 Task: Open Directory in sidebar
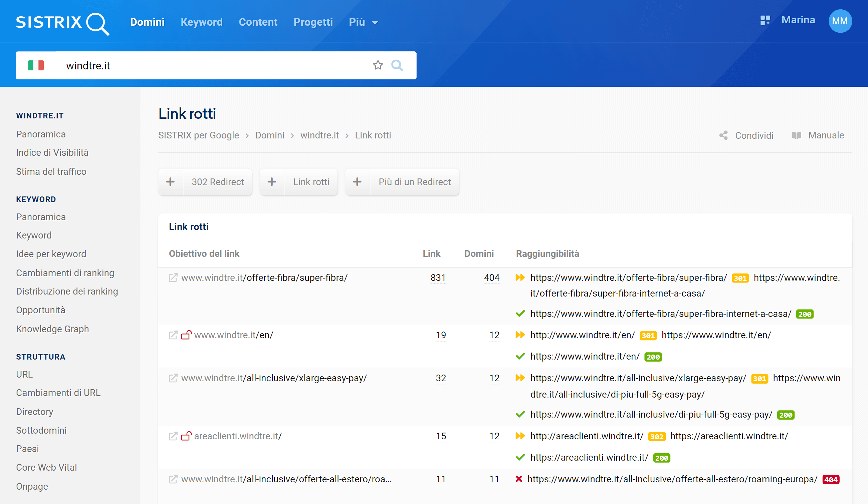tap(34, 412)
